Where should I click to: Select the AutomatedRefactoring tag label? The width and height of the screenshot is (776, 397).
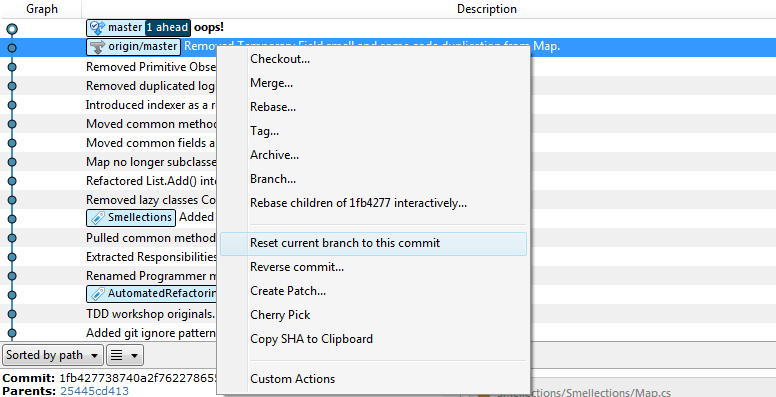point(151,294)
